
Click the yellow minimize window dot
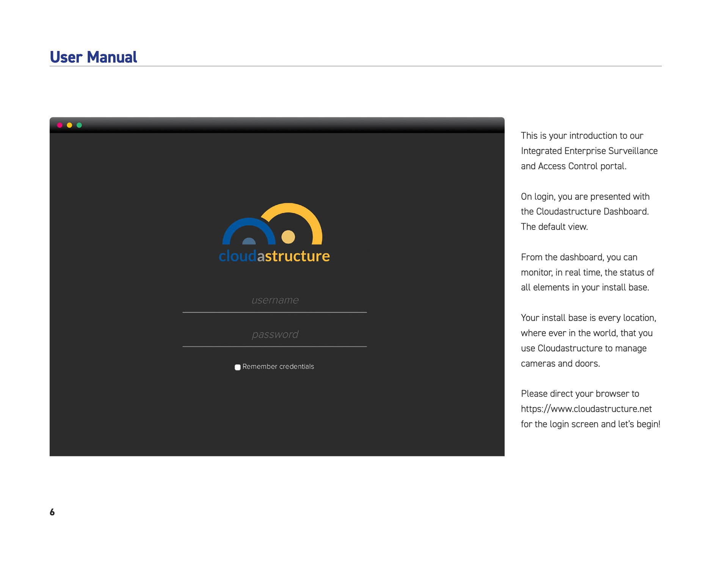click(x=69, y=125)
